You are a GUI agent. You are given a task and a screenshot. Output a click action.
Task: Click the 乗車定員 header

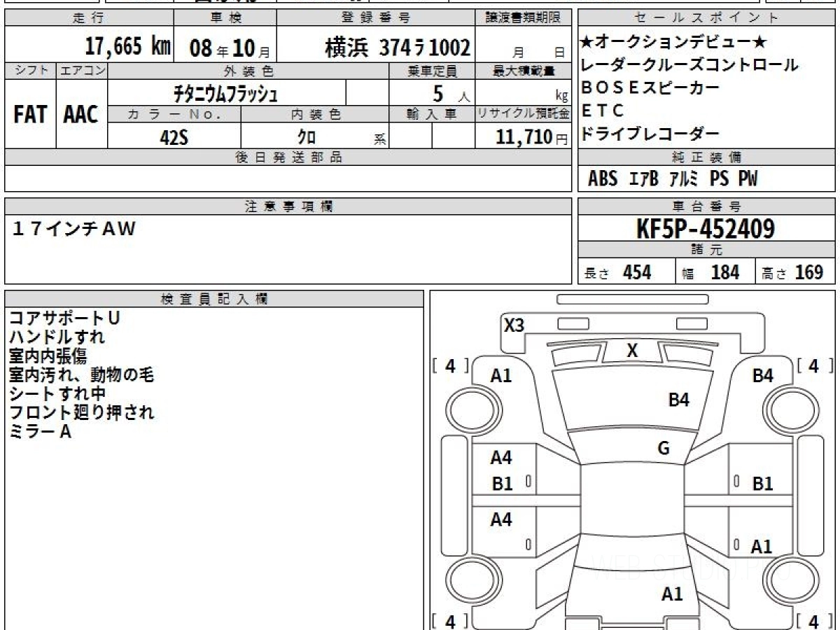[433, 71]
